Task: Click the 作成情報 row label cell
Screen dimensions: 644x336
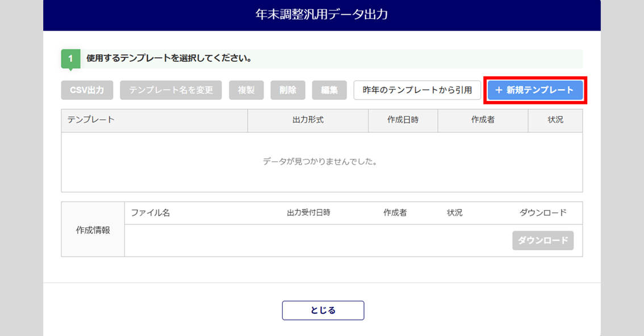Action: click(x=93, y=230)
